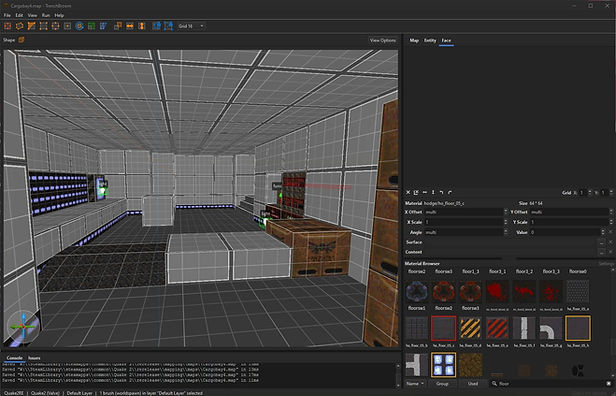Click the flip vertically toolbar icon

click(142, 26)
